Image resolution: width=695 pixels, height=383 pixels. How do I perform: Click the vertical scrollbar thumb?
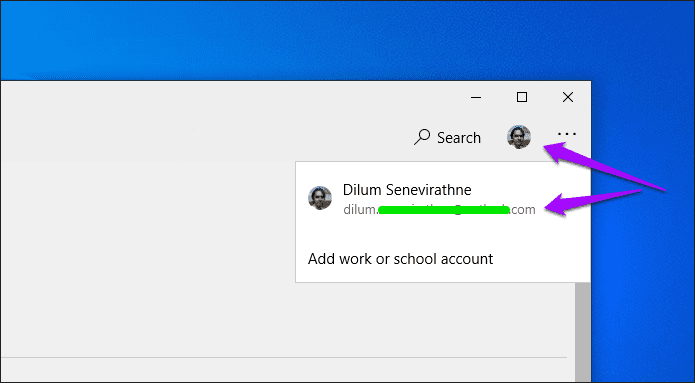click(583, 332)
